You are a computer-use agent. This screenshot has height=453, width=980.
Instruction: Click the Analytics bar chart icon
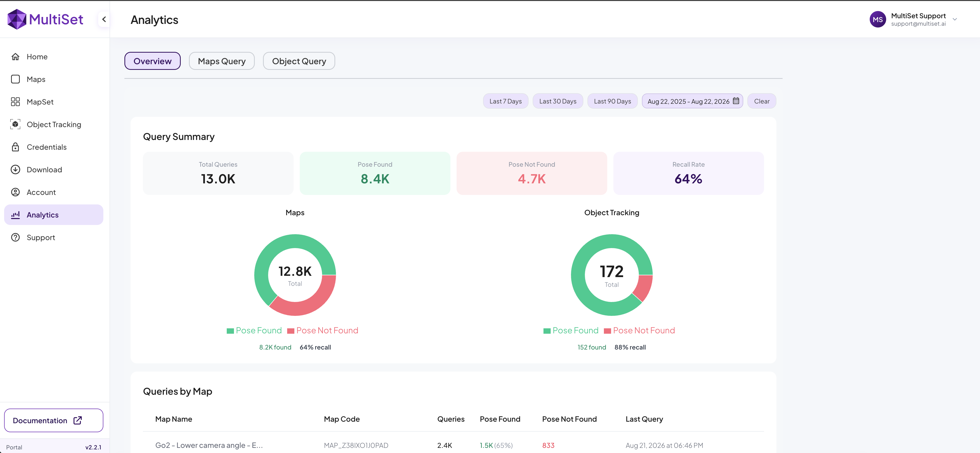[15, 215]
